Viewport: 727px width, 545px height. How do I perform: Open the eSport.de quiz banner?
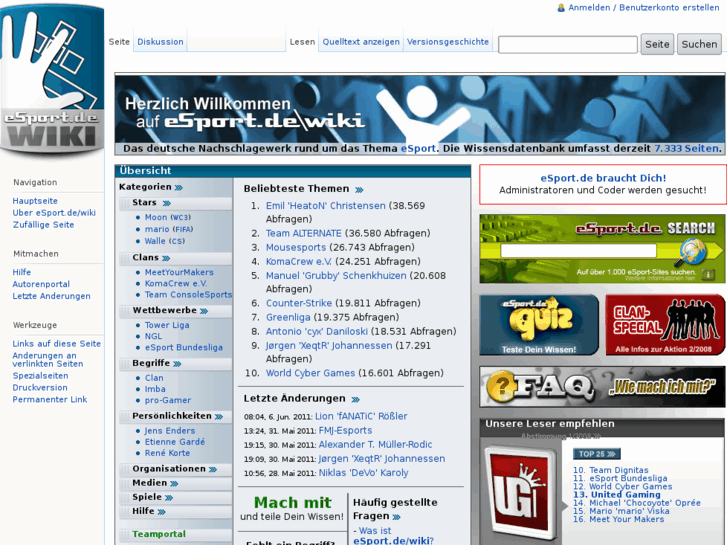tap(539, 325)
